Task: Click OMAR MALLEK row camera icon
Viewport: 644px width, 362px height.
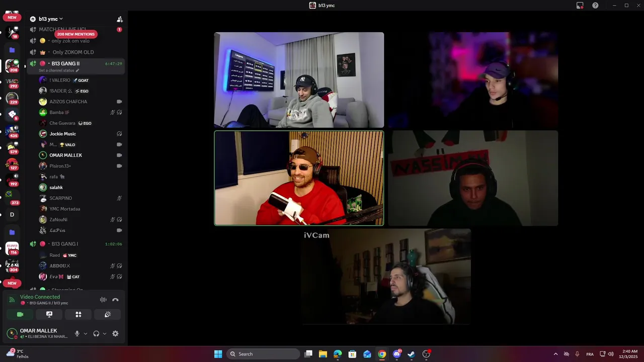Action: pos(119,155)
